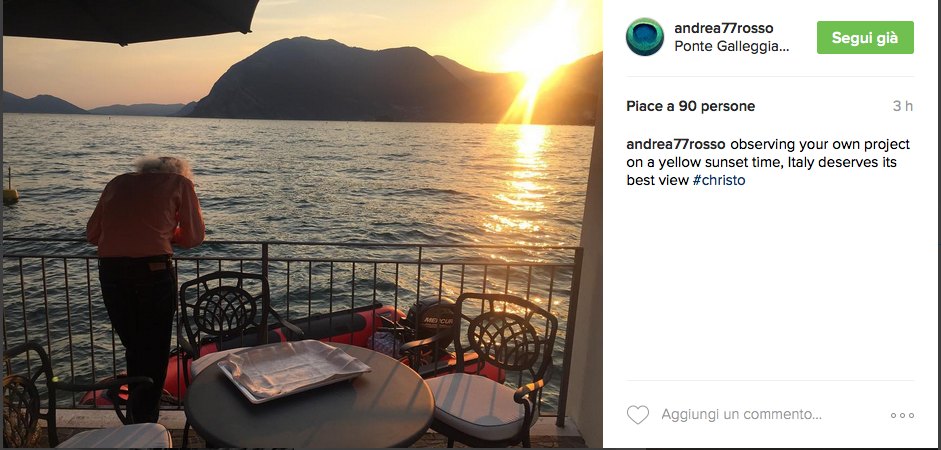
Task: Open andrea77rosso's round profile avatar
Action: click(645, 37)
